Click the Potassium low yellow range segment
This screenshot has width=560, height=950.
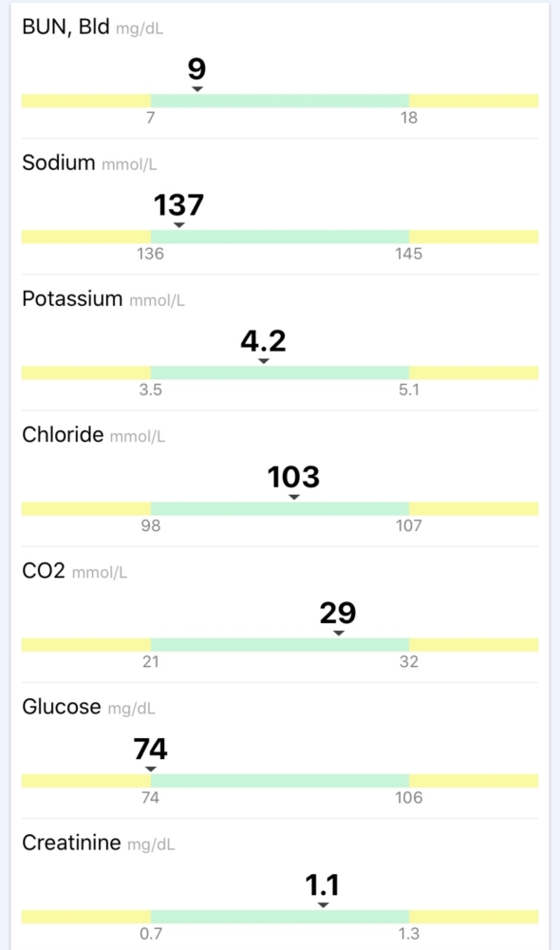(x=86, y=372)
